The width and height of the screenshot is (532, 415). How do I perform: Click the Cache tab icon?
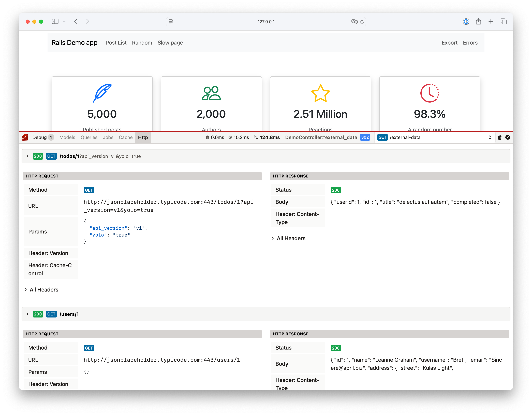pos(126,137)
